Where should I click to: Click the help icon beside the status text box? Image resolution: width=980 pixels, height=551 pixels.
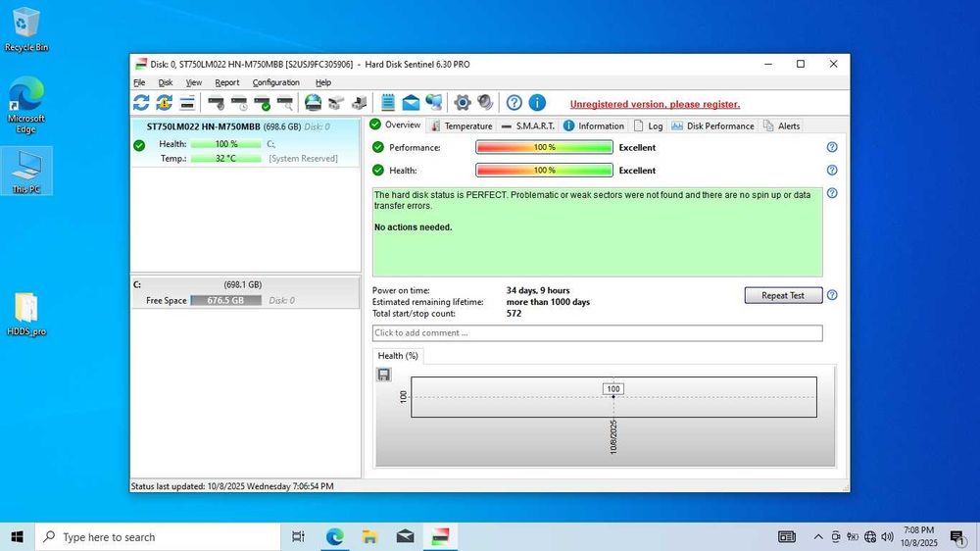(832, 193)
